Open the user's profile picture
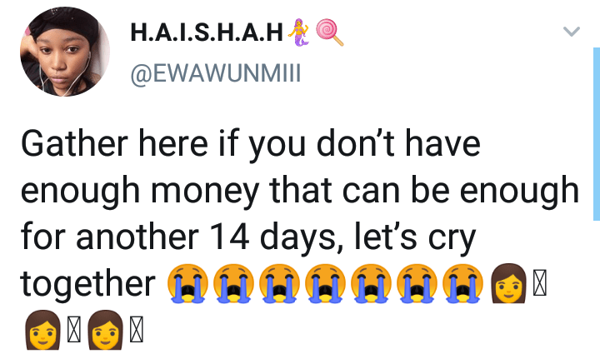600x364 pixels. pyautogui.click(x=65, y=52)
